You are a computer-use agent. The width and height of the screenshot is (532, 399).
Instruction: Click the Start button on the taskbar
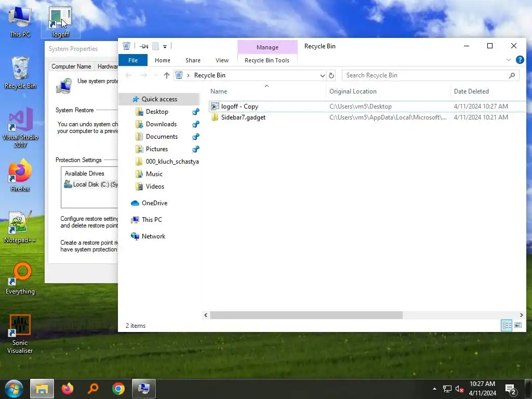14,389
